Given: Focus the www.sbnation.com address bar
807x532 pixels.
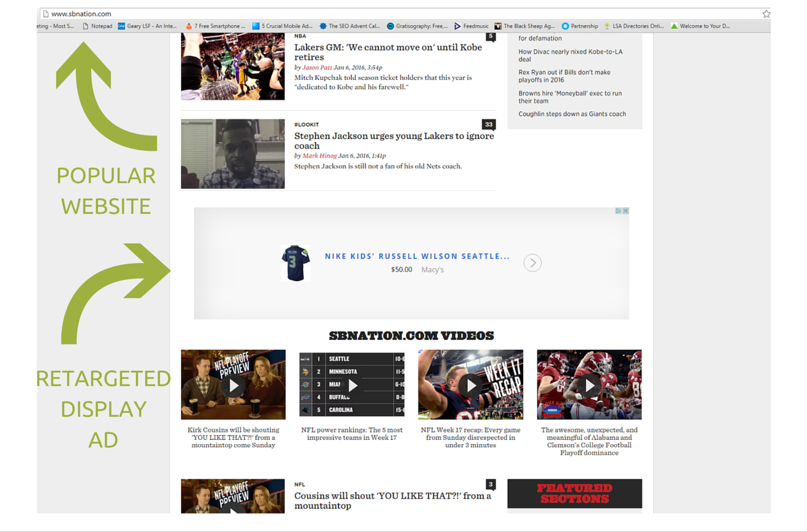Looking at the screenshot, I should 400,14.
